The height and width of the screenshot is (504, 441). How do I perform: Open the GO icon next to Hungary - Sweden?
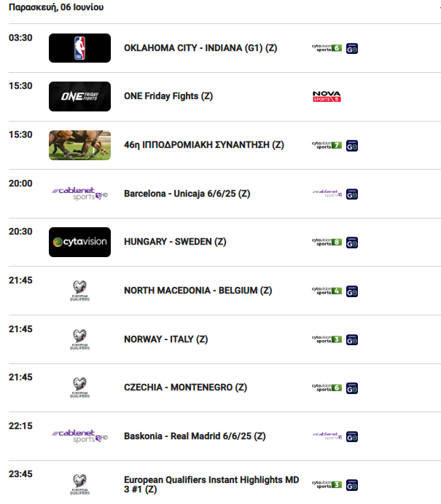click(x=352, y=243)
